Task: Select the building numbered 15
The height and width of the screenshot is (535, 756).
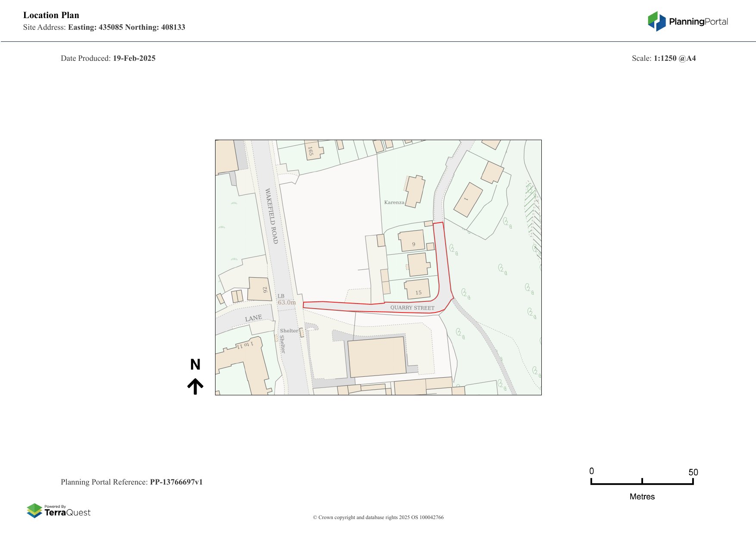Action: [418, 289]
